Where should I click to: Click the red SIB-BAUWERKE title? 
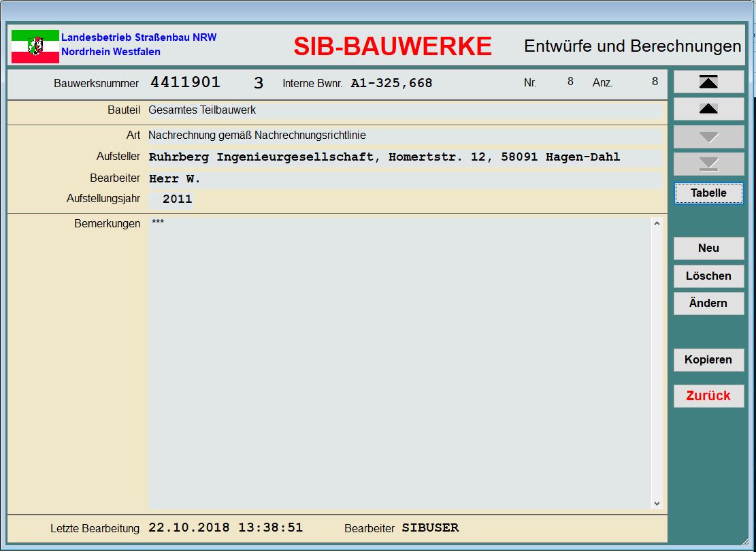(x=393, y=47)
